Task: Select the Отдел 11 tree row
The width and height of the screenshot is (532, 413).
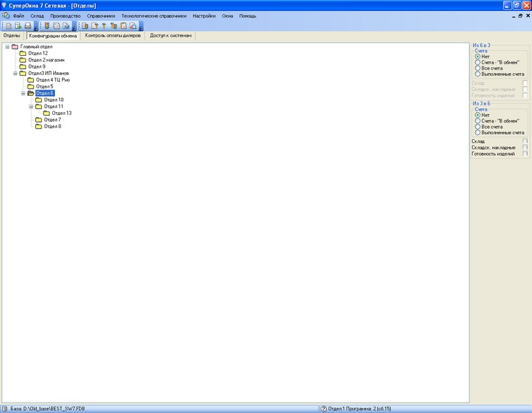Action: coord(54,107)
